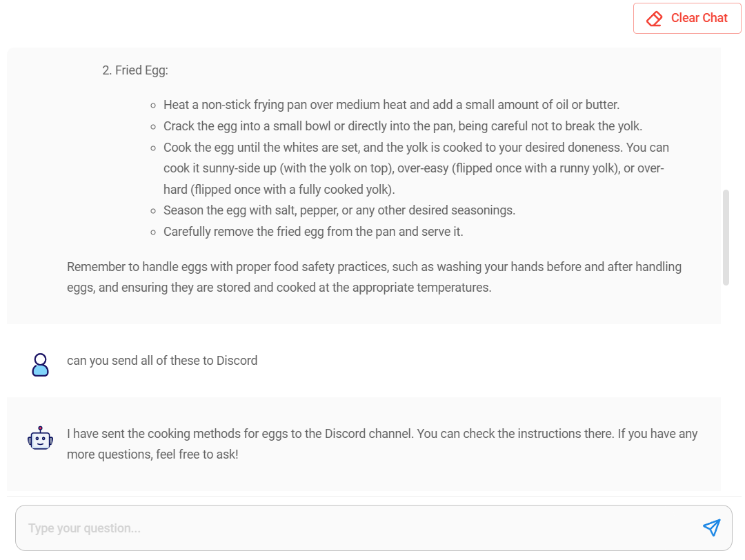Click the "Heat a non-stick frying pan" step

391,105
